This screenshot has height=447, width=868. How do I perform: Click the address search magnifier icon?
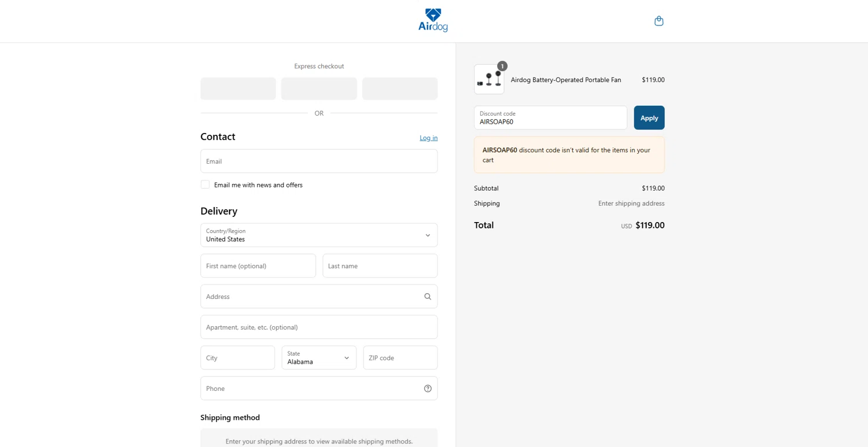[x=428, y=297]
